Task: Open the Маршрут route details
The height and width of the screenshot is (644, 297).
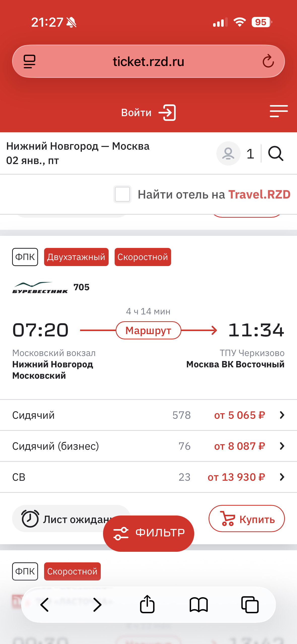Action: coord(148,330)
